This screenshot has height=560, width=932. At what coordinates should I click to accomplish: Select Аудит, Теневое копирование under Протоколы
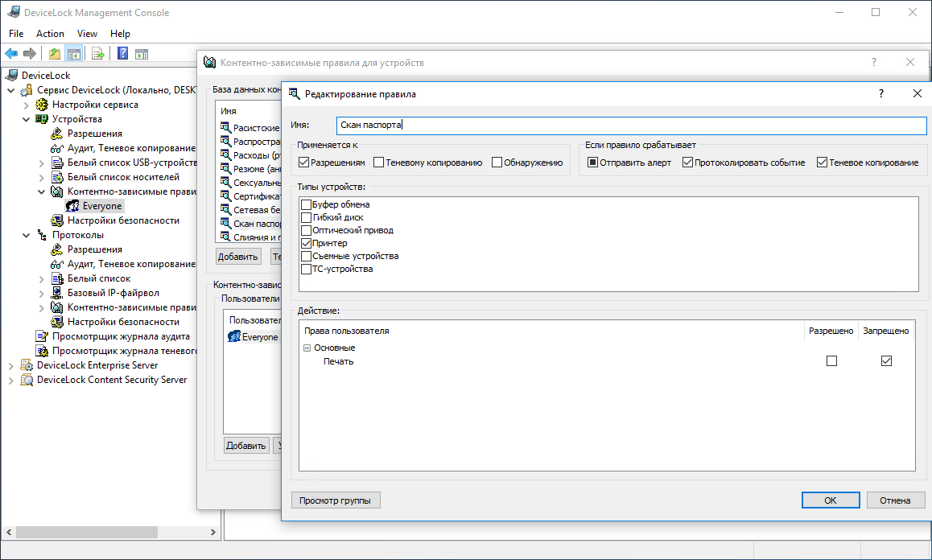click(131, 264)
